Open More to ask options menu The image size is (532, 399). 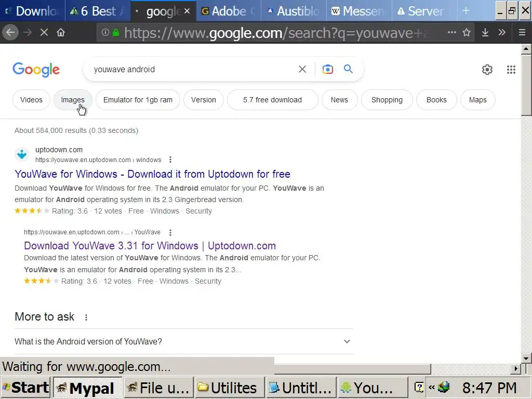pyautogui.click(x=86, y=317)
